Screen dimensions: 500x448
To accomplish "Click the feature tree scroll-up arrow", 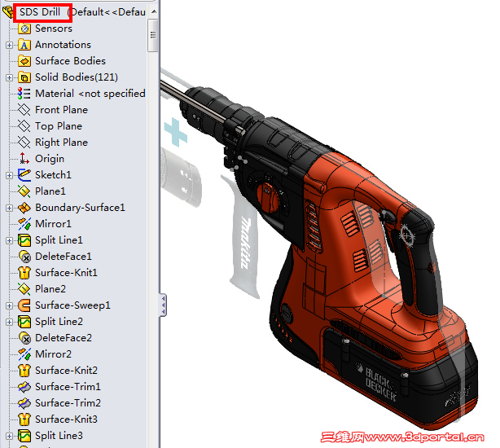I will [x=154, y=11].
